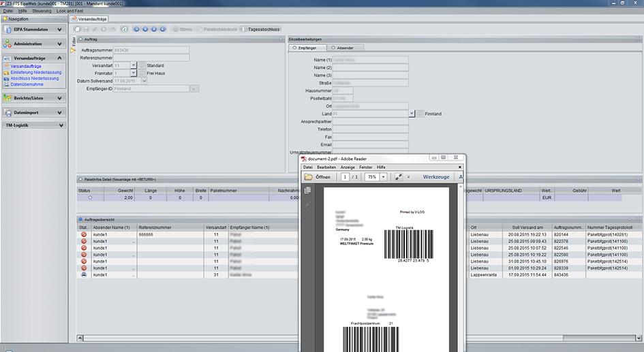Open Abschluss Niederlassung link
This screenshot has width=644, height=352.
coord(35,78)
